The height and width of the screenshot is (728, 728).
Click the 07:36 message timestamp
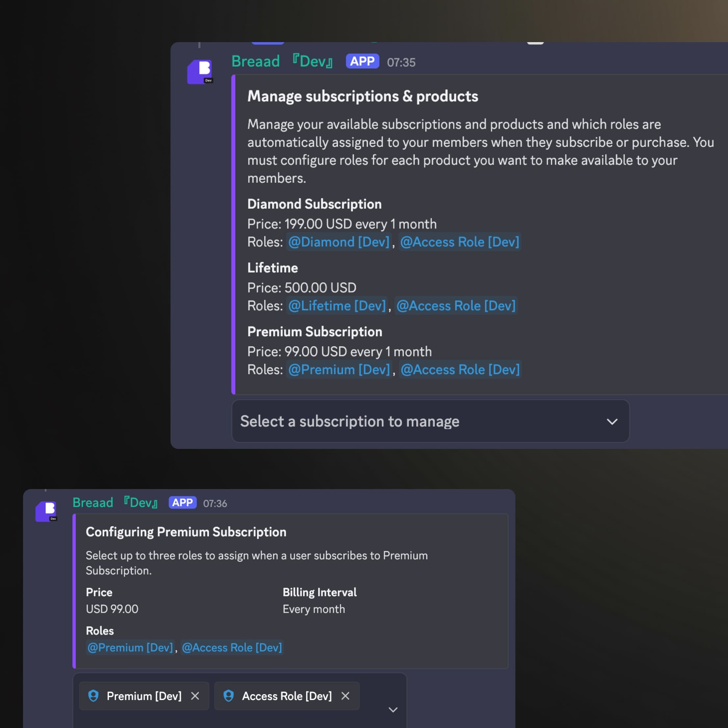(215, 504)
